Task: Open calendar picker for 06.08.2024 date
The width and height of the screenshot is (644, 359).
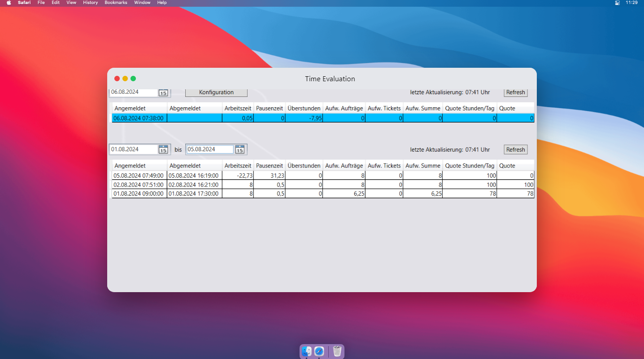Action: click(x=163, y=93)
